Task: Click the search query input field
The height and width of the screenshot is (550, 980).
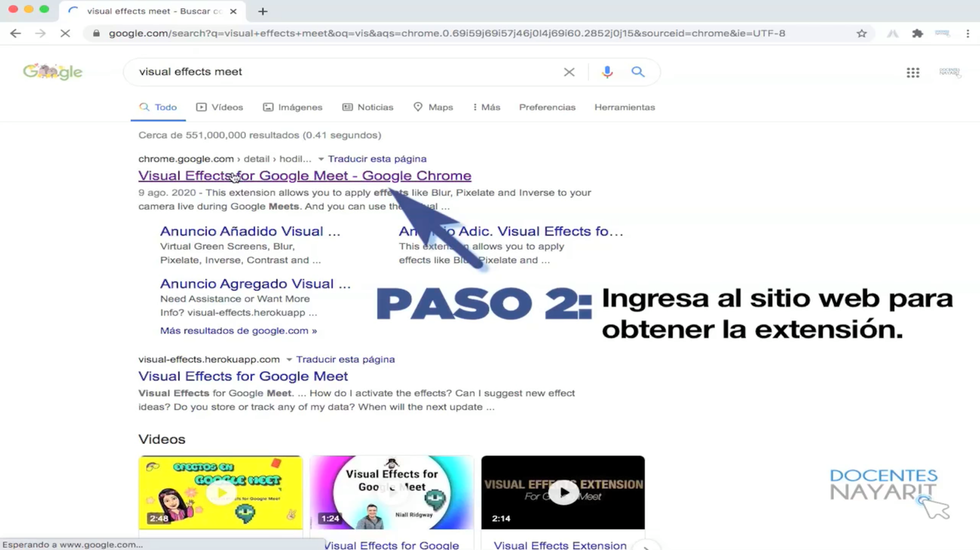Action: click(347, 72)
